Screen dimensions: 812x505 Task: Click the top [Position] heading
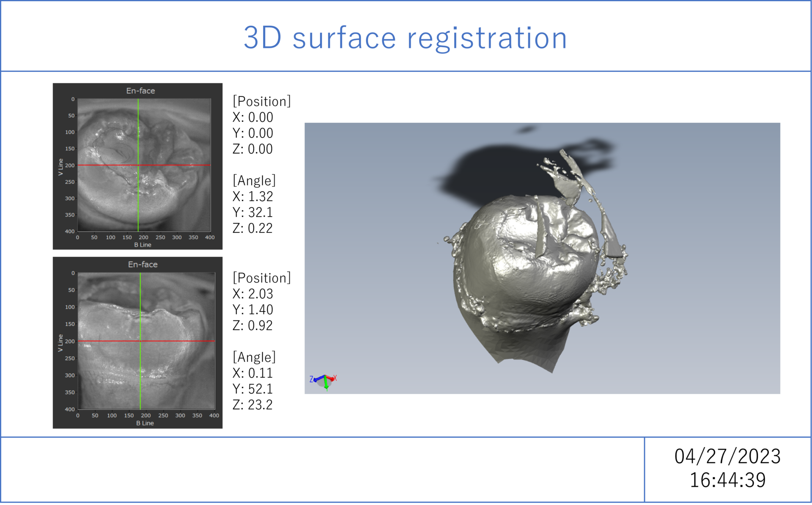click(x=262, y=101)
